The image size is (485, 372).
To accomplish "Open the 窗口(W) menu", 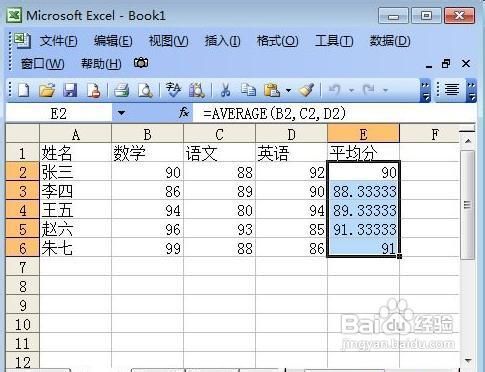I will coord(42,63).
